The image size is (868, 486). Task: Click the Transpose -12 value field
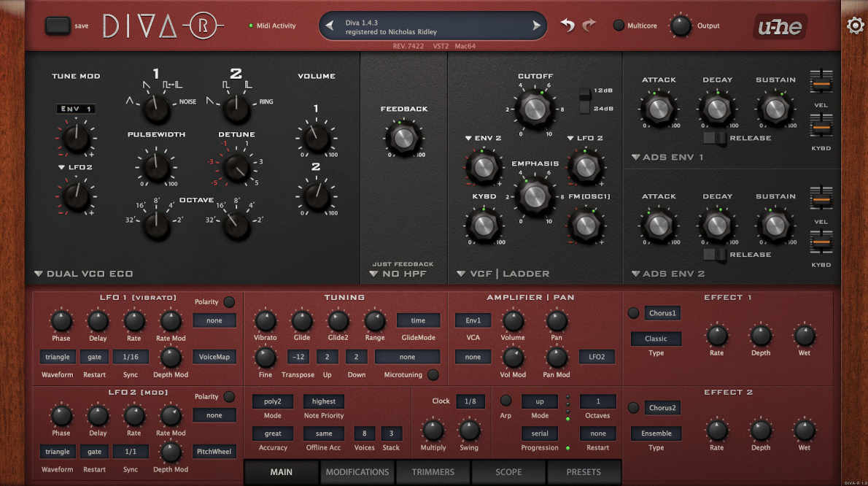298,357
